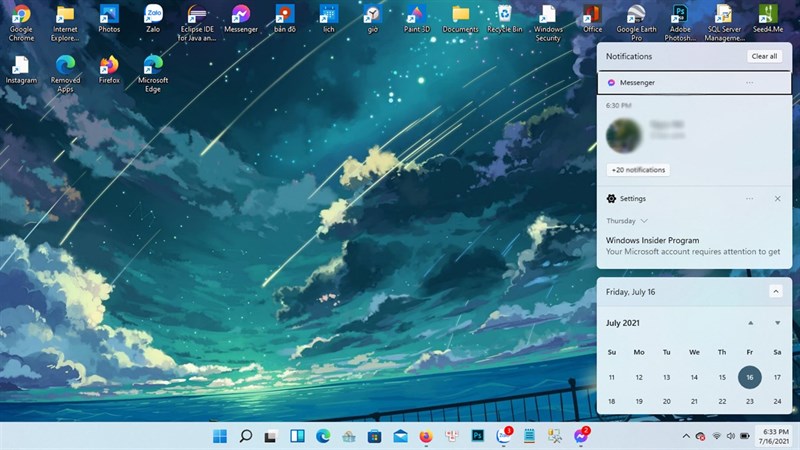The image size is (800, 450).
Task: Click the Search icon in taskbar
Action: [x=245, y=436]
